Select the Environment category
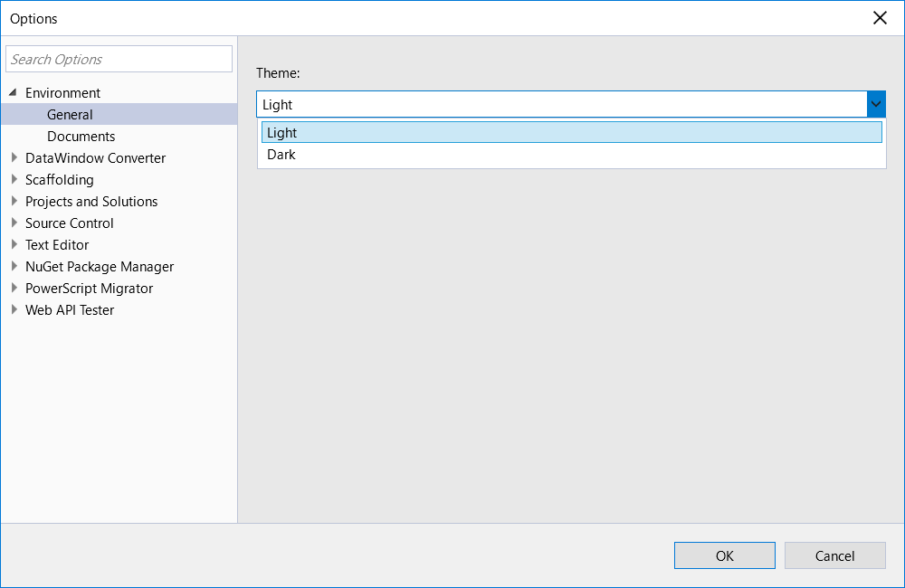 (63, 92)
